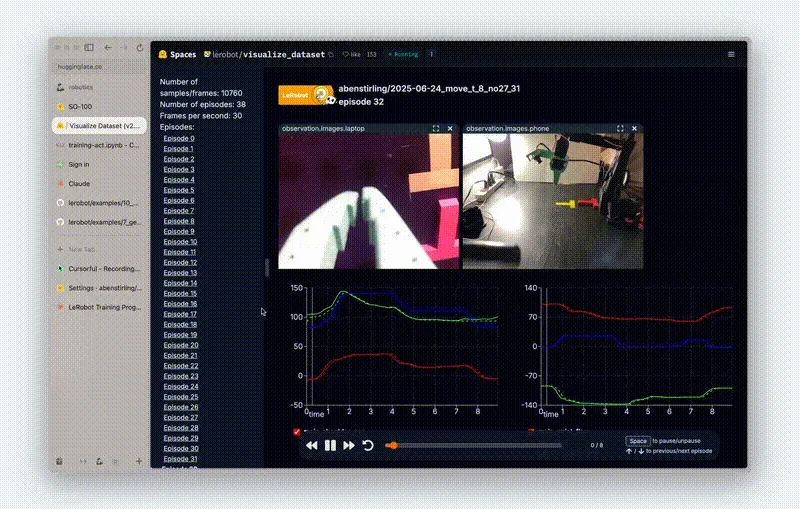Open Episode 31
Image resolution: width=800 pixels, height=509 pixels.
coord(180,459)
